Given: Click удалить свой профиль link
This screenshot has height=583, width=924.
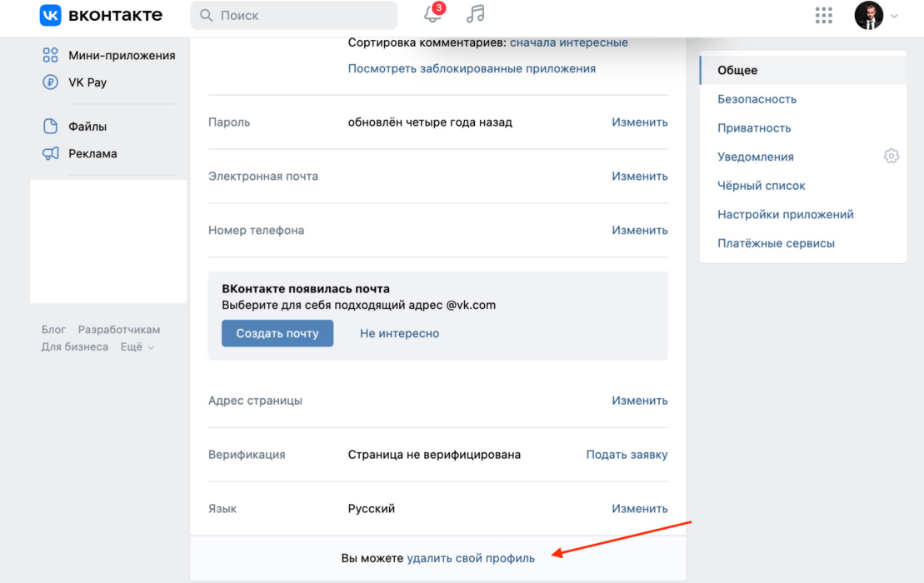Looking at the screenshot, I should click(x=471, y=558).
